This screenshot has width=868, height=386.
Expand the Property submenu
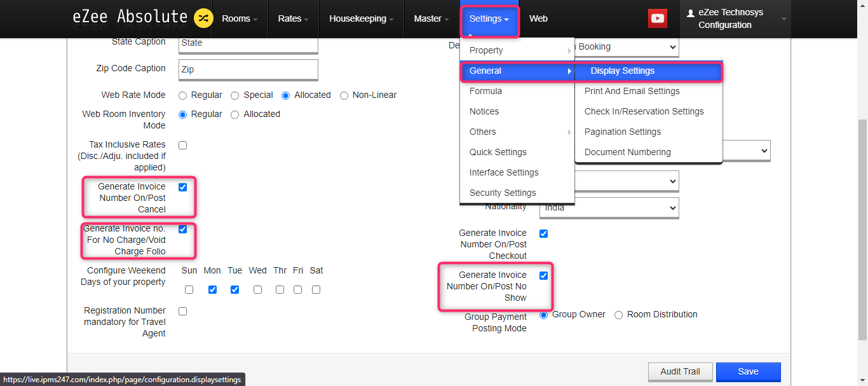517,50
